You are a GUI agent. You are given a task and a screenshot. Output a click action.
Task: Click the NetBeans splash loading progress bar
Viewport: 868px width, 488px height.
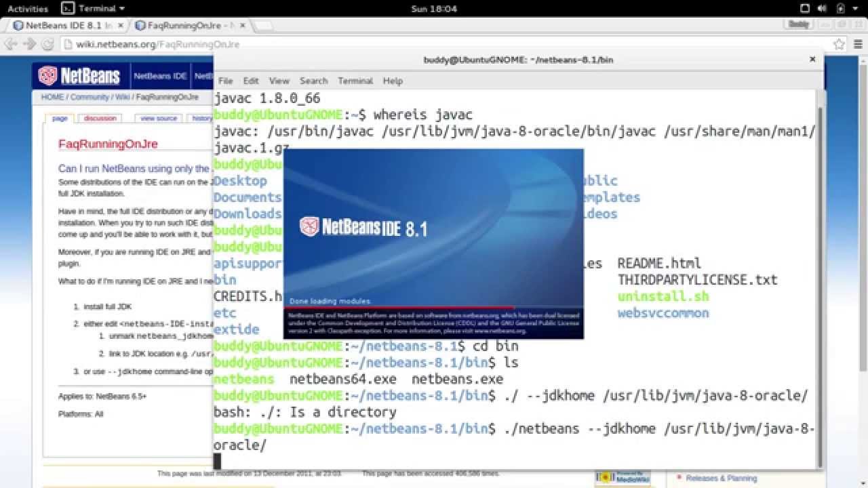click(x=433, y=307)
